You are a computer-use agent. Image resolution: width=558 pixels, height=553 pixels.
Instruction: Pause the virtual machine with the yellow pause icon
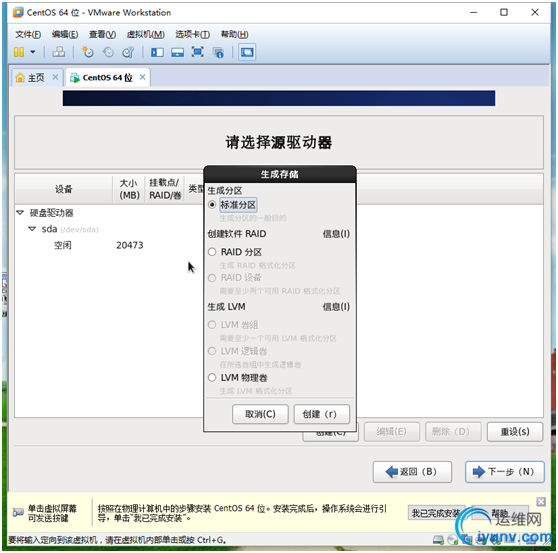(x=19, y=52)
